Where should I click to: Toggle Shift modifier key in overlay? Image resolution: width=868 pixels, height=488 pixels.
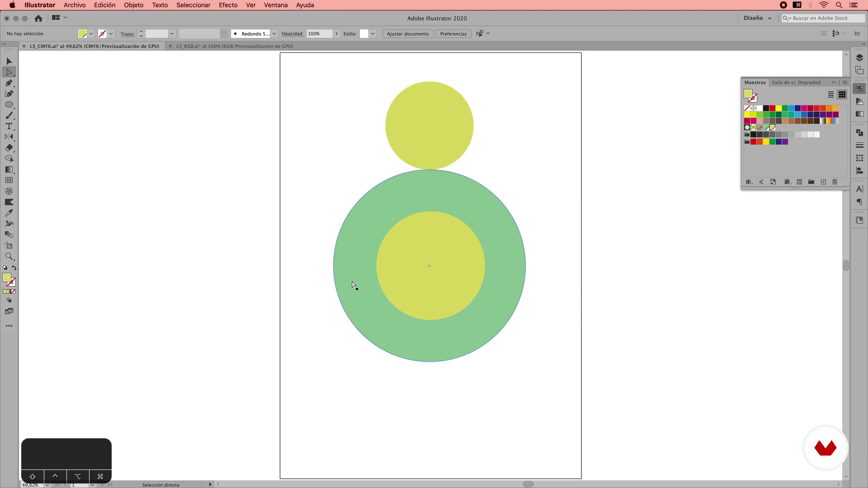pyautogui.click(x=33, y=476)
